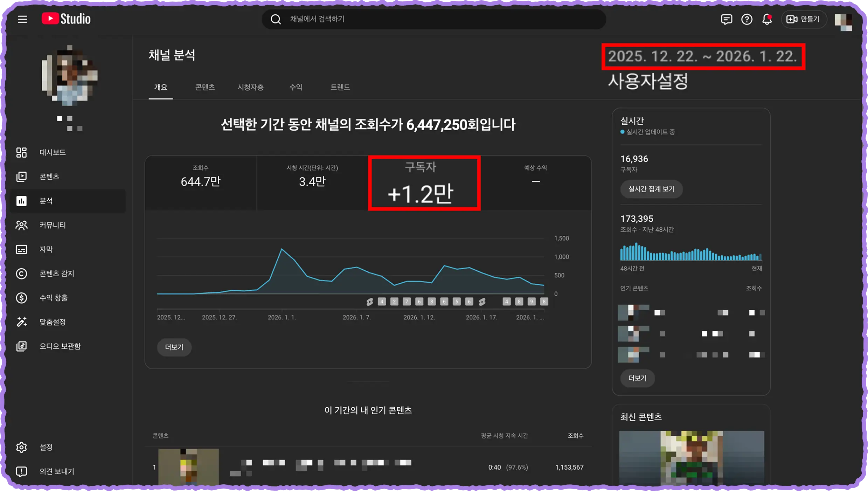Open the send feedback comment icon
The height and width of the screenshot is (491, 868).
(727, 19)
